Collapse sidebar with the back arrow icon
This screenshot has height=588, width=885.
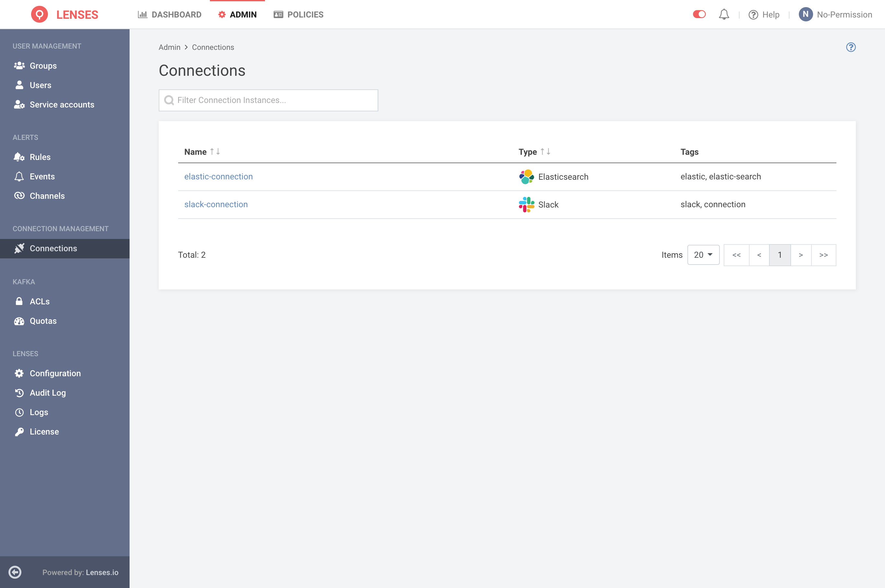pos(15,572)
